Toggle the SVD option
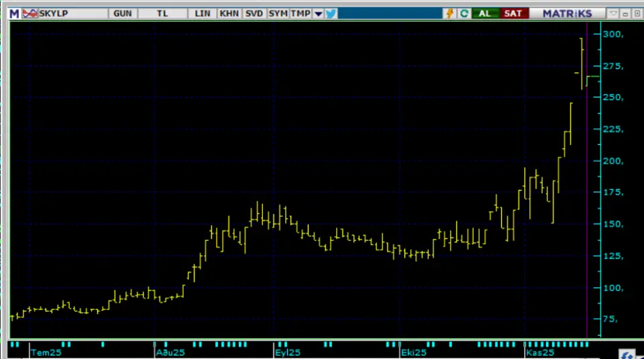The image size is (644, 359). click(x=254, y=13)
